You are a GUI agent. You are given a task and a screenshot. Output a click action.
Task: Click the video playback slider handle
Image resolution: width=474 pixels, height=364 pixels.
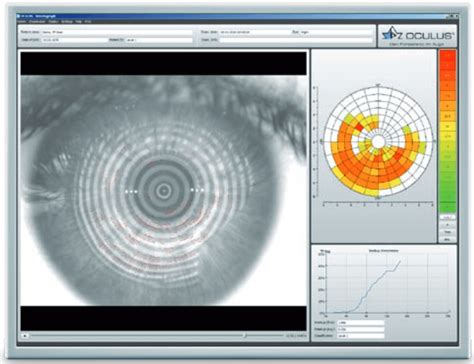(x=246, y=335)
